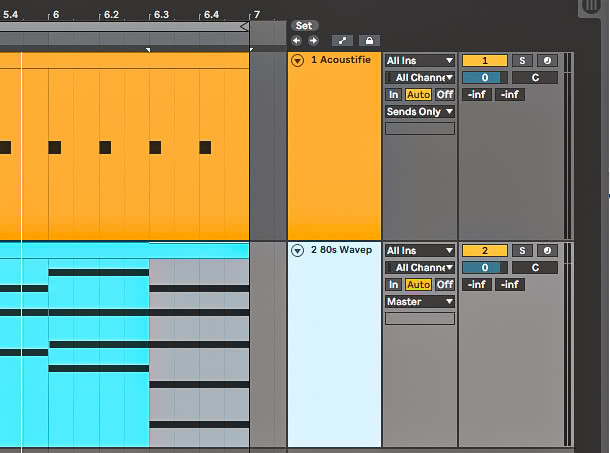Open All Ins dropdown on Acoustifie track

(x=420, y=61)
